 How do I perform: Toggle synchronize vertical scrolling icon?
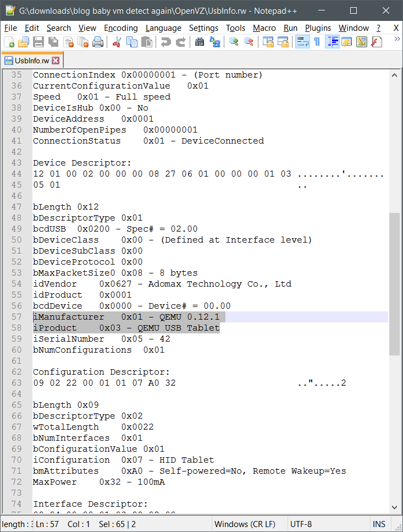268,42
